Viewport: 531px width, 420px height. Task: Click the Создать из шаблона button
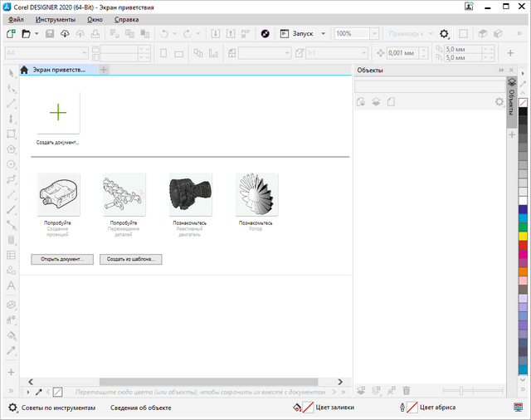(x=131, y=259)
